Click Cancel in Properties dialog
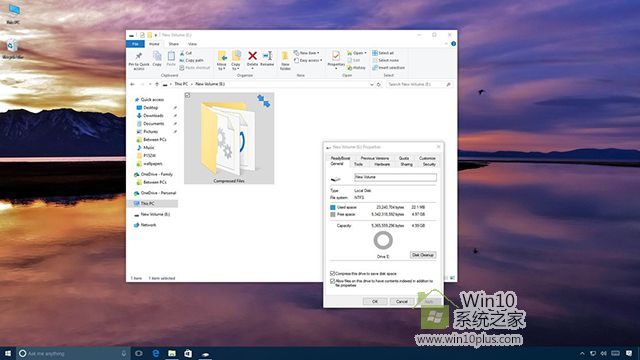Screen dimensions: 640x360 pyautogui.click(x=402, y=302)
